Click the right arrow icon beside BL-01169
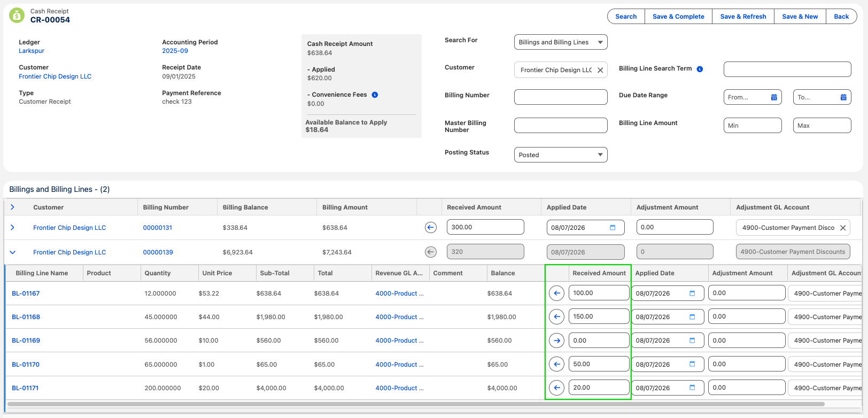The height and width of the screenshot is (418, 868). point(556,340)
